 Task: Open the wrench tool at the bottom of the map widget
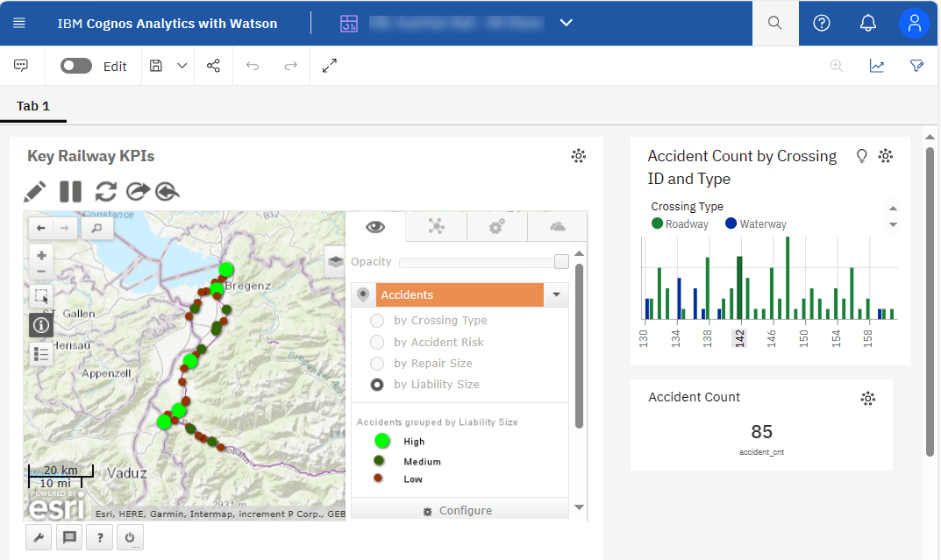click(x=38, y=537)
